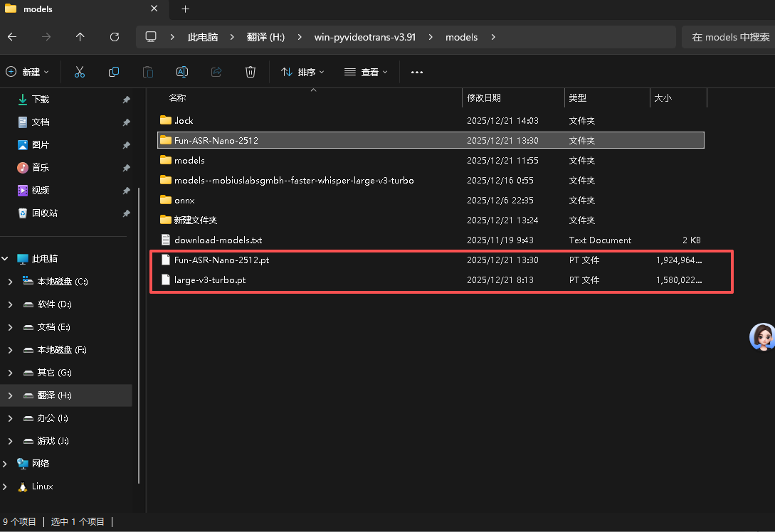
Task: Open the 查看 view dropdown
Action: [366, 72]
